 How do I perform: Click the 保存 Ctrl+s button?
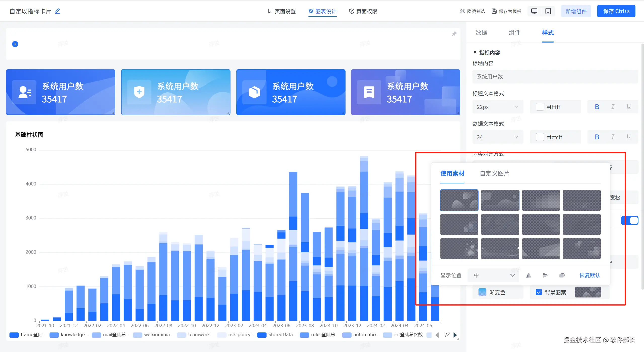coord(616,11)
